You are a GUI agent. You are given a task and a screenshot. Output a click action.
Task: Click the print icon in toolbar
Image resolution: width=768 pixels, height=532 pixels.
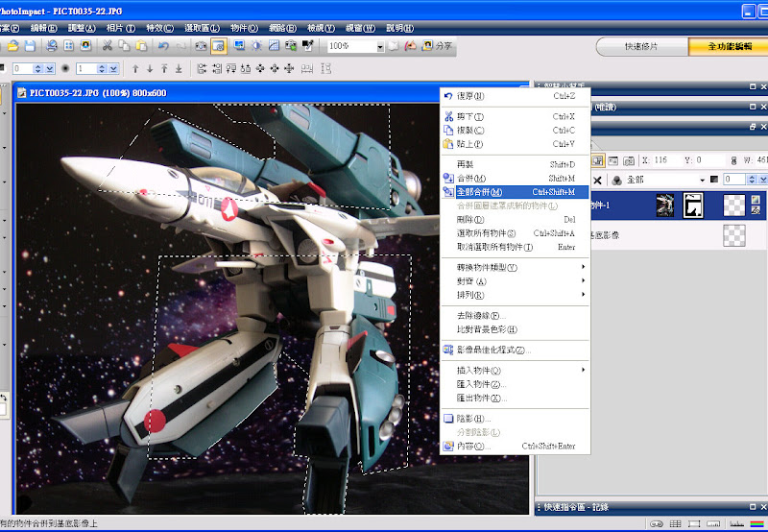52,46
